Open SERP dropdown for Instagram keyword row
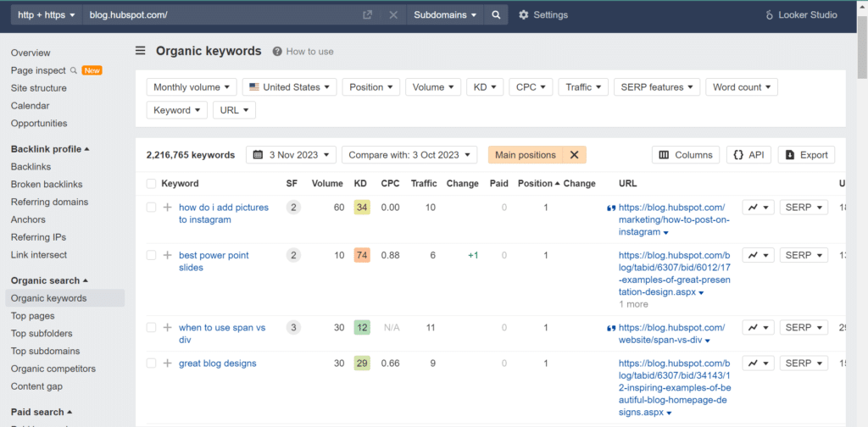Image resolution: width=868 pixels, height=427 pixels. click(x=804, y=208)
